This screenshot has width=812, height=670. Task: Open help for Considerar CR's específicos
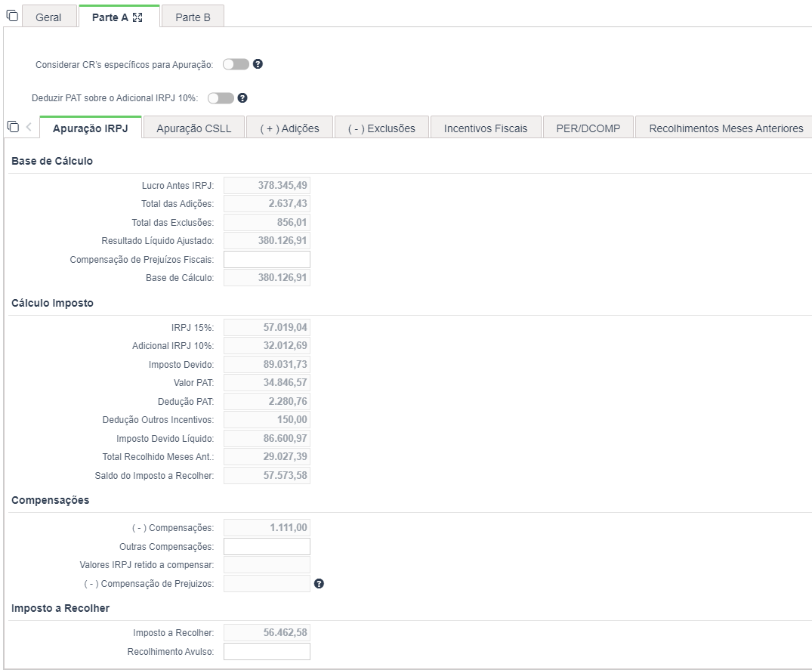[258, 64]
